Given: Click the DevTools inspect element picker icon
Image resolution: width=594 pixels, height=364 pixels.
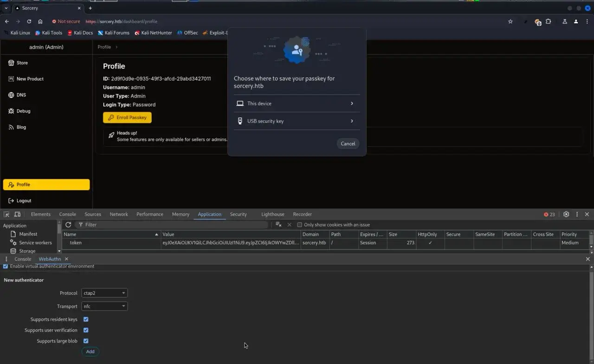Looking at the screenshot, I should [6, 214].
